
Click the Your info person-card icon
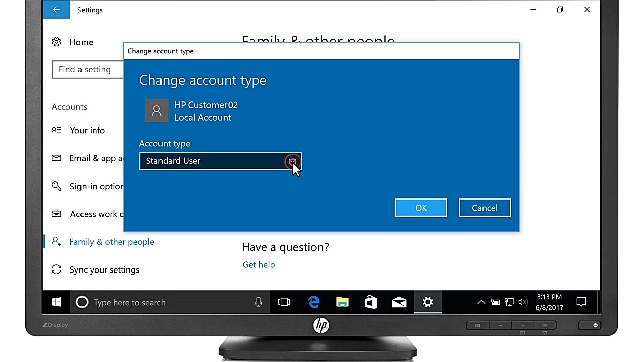pyautogui.click(x=56, y=130)
